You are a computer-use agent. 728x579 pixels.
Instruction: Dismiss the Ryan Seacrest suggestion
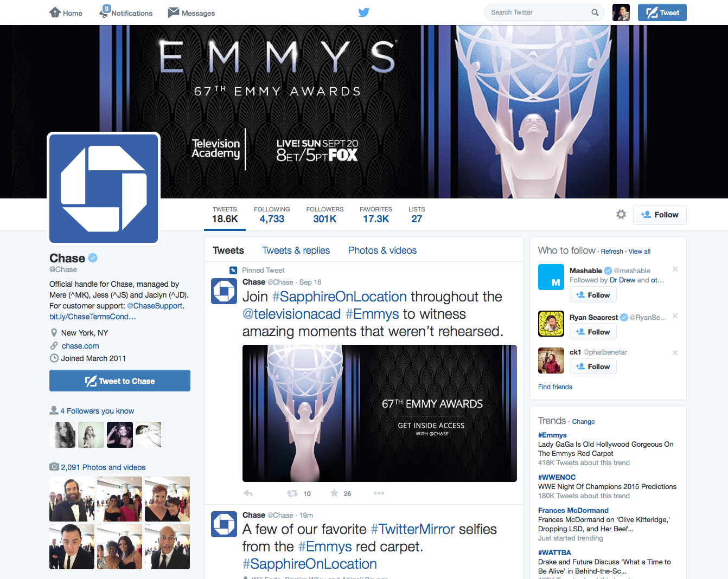675,316
